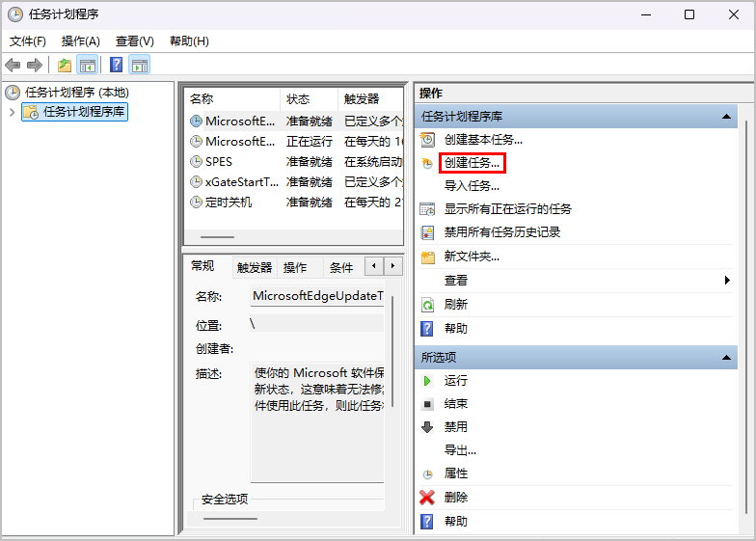
Task: Click the 创建任务 icon in the actions pane
Action: coord(427,164)
